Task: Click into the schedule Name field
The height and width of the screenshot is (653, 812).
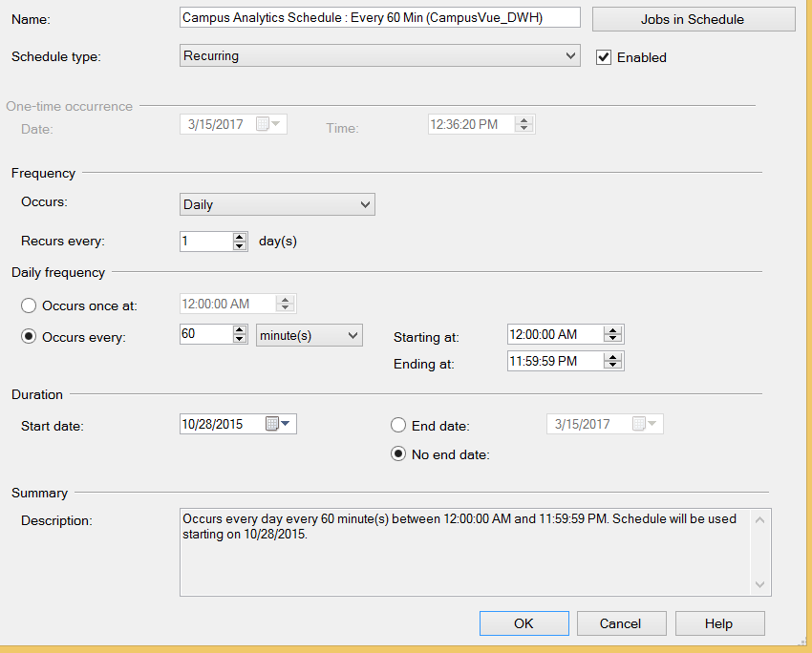Action: click(x=379, y=18)
